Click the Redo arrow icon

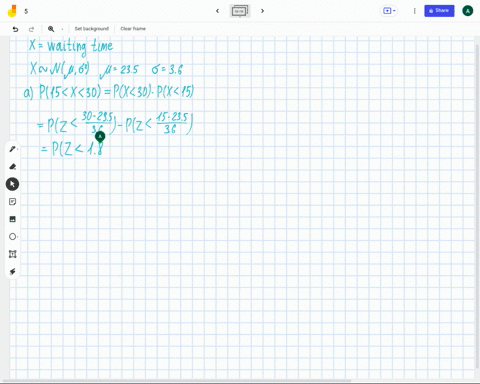coord(31,29)
